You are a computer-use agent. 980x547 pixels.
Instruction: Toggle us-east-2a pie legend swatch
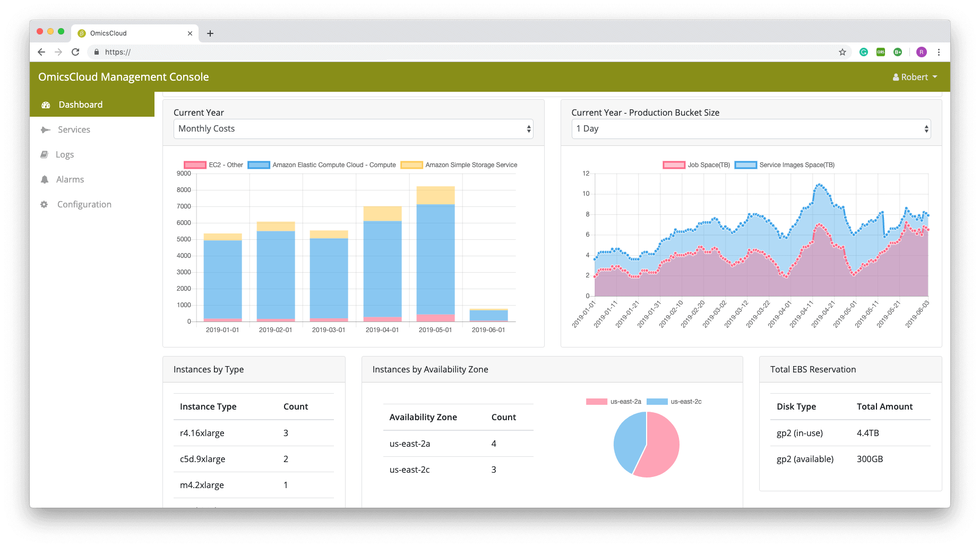pyautogui.click(x=597, y=402)
